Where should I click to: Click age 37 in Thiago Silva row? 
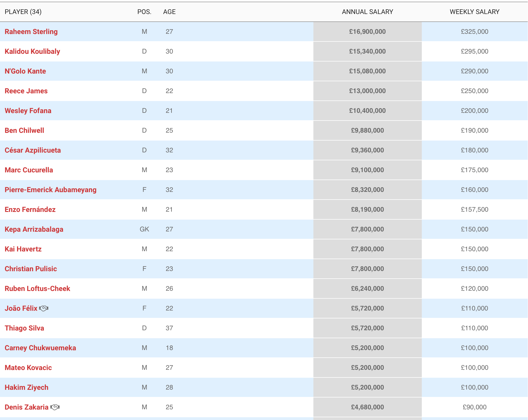pyautogui.click(x=169, y=328)
